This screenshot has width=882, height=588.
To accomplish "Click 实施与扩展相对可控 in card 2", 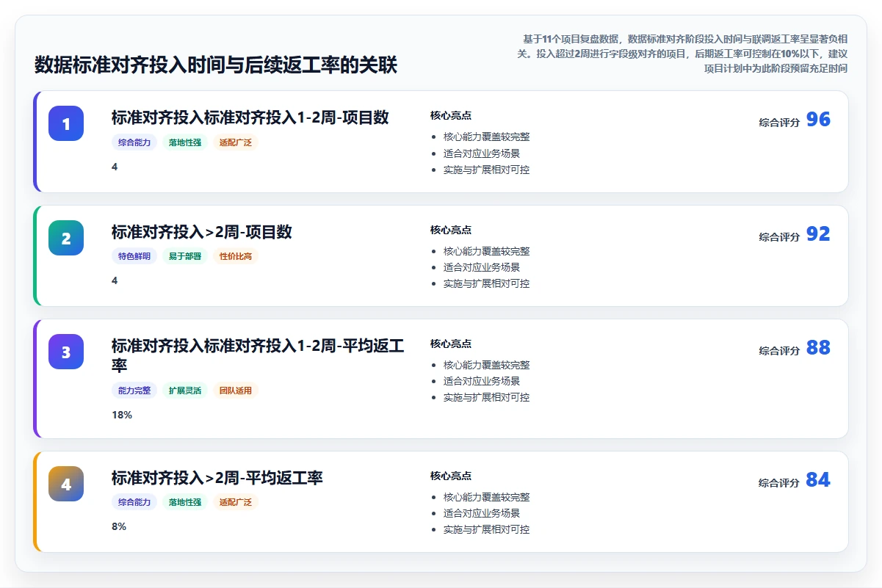I will pos(486,283).
